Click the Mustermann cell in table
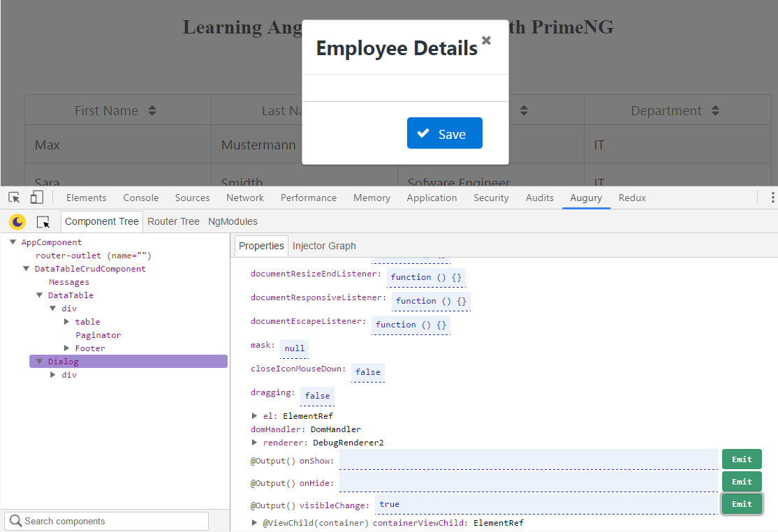Screen dimensions: 778x532 [x=258, y=145]
